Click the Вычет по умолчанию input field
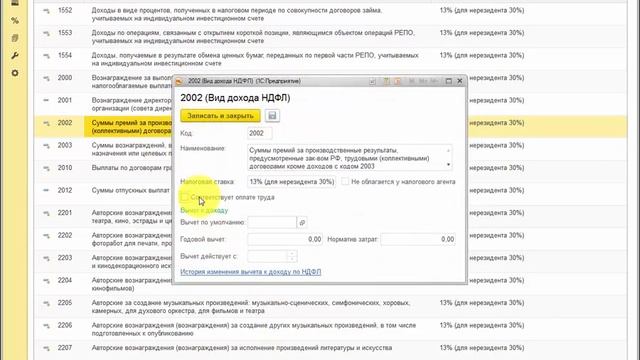Screen dimensions: 640x360 pyautogui.click(x=272, y=222)
